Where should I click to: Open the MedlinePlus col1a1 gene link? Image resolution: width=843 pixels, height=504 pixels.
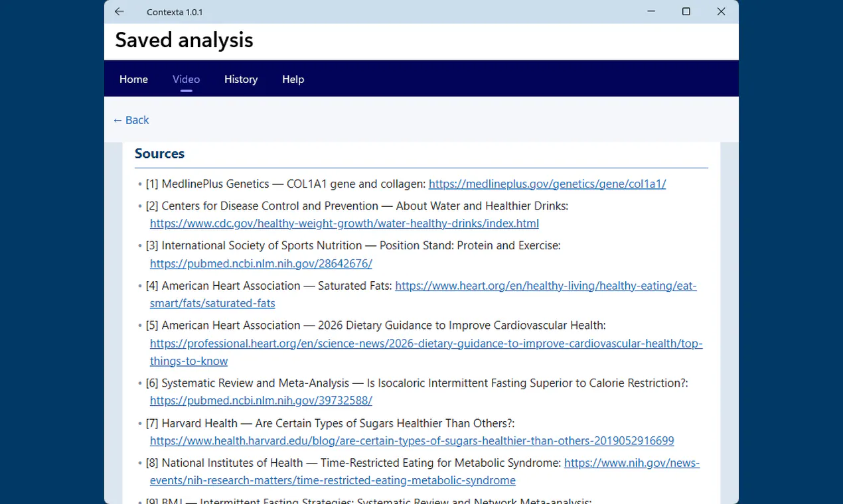pos(547,184)
